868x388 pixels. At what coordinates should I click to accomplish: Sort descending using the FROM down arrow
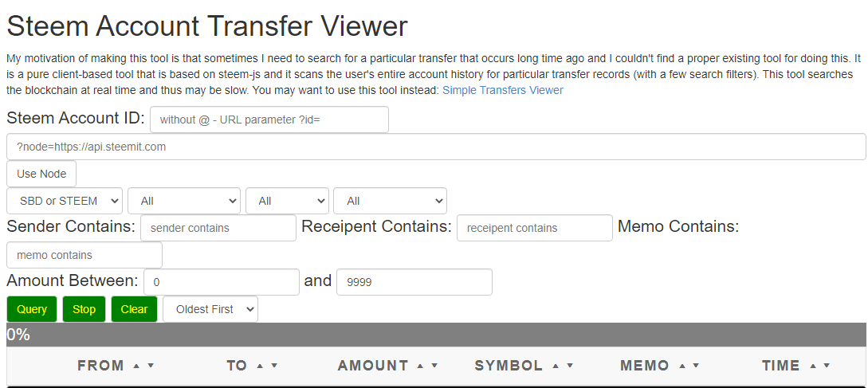(150, 366)
